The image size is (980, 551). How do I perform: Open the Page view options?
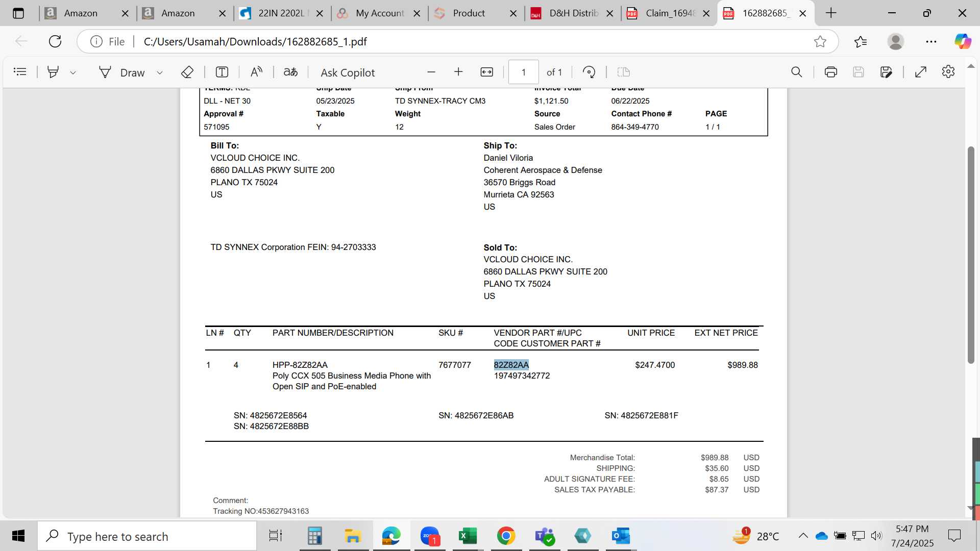624,72
